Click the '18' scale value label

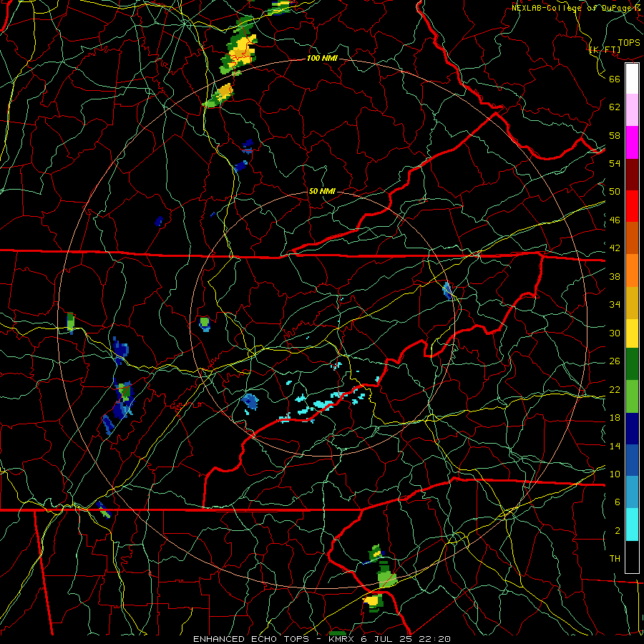(x=615, y=418)
